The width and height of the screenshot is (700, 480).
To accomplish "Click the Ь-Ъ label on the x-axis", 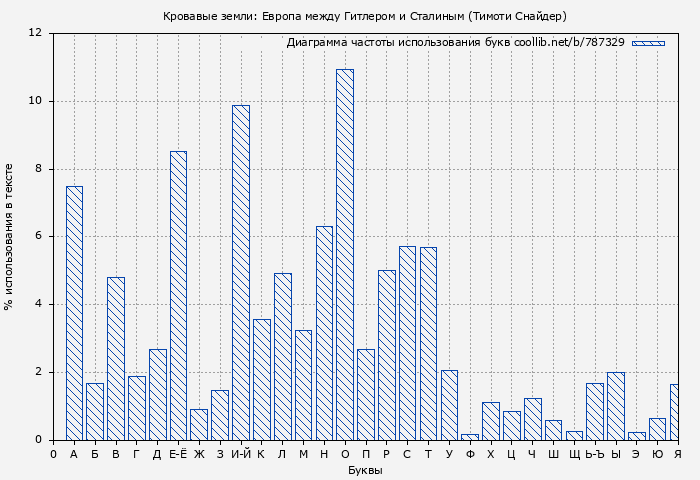I will click(595, 454).
